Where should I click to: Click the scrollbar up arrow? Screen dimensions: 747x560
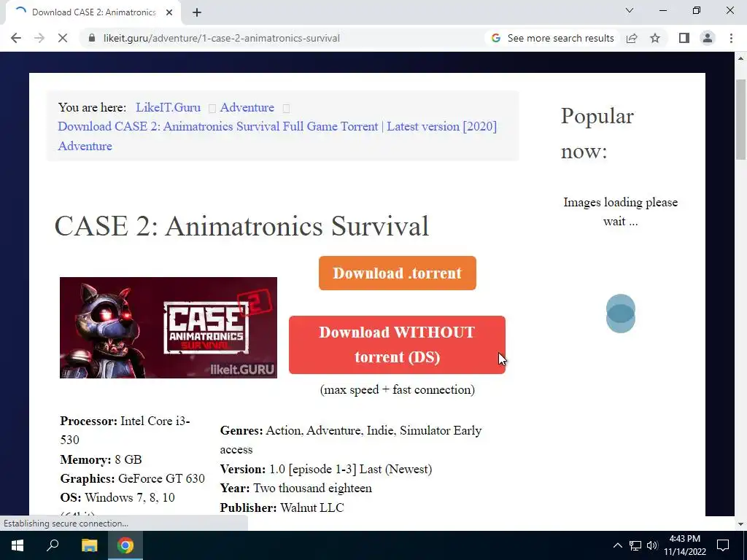741,58
